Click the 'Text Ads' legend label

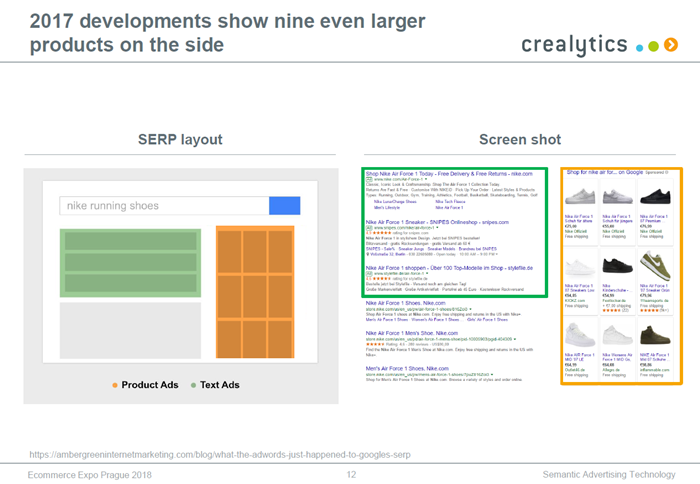tap(220, 385)
